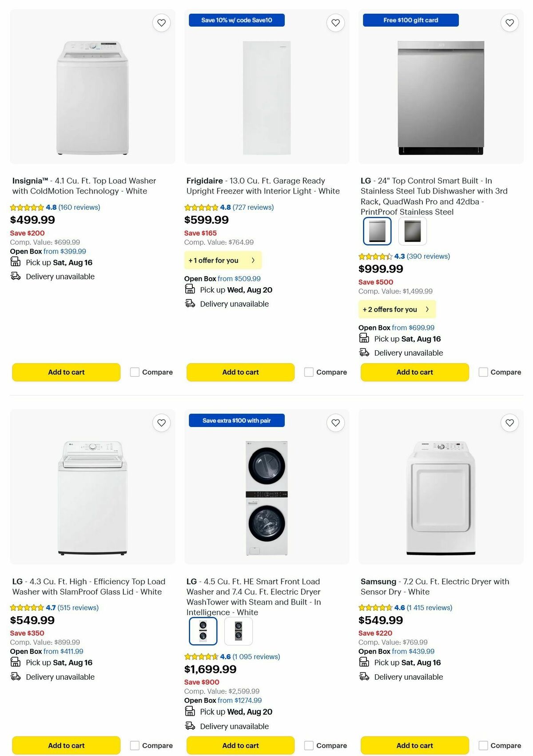Add the Insignia washer to cart

click(x=66, y=372)
